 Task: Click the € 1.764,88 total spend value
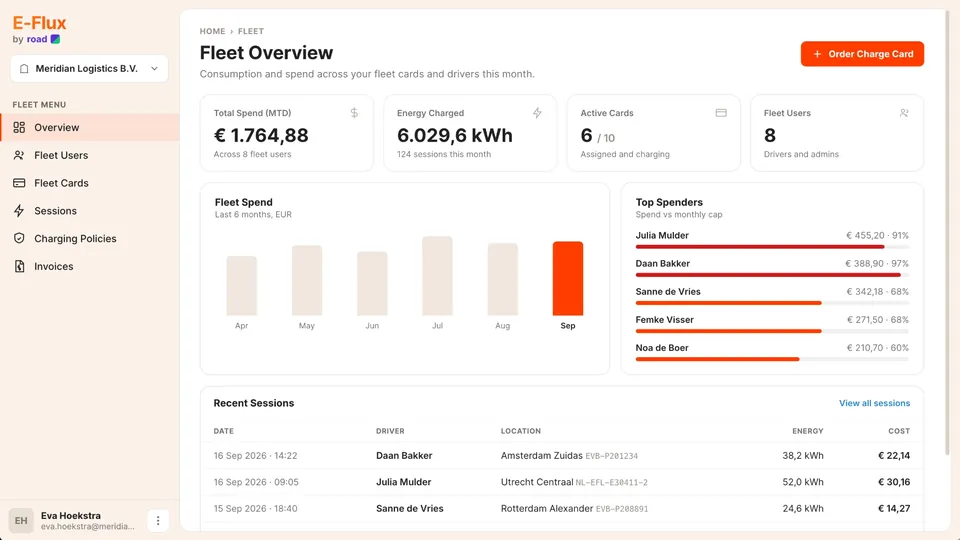click(x=261, y=135)
